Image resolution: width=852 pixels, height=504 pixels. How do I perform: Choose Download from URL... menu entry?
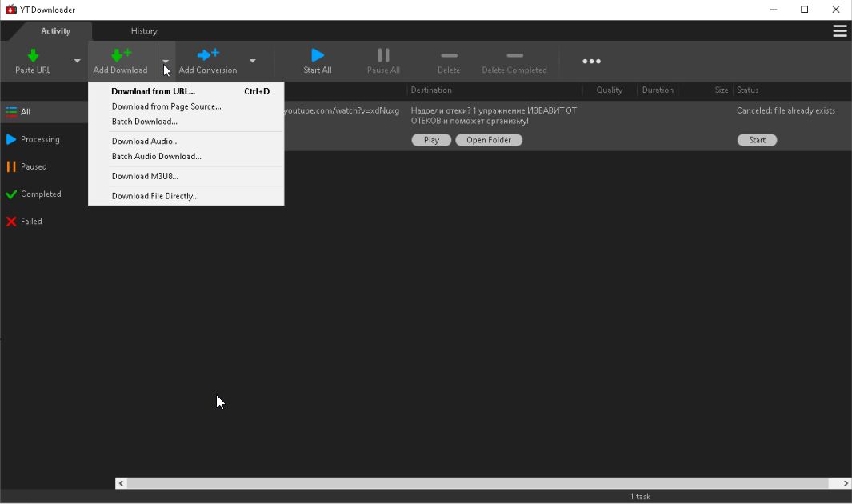[186, 91]
